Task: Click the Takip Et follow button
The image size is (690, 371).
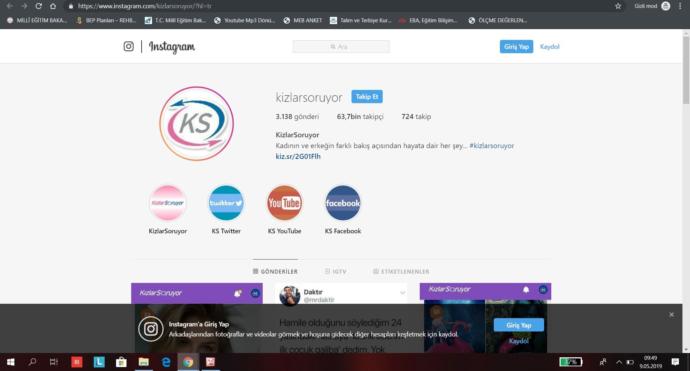Action: (367, 96)
